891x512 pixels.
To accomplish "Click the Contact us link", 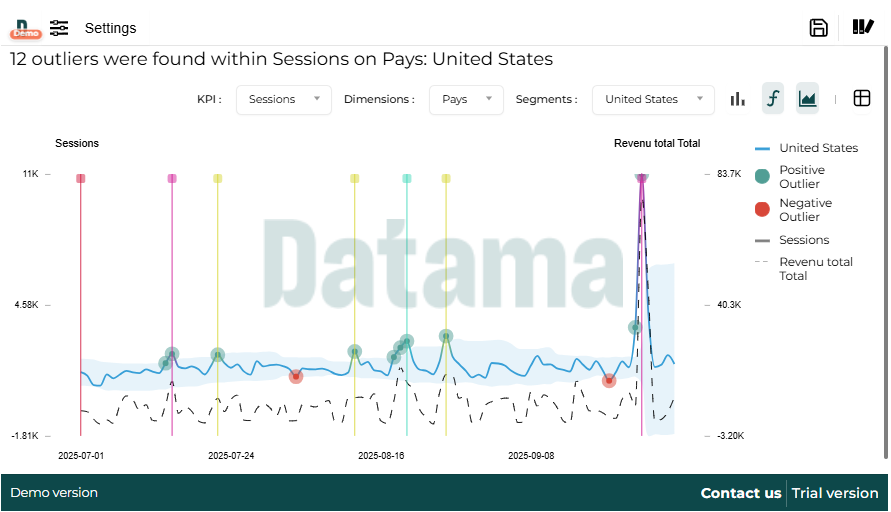I will click(740, 493).
